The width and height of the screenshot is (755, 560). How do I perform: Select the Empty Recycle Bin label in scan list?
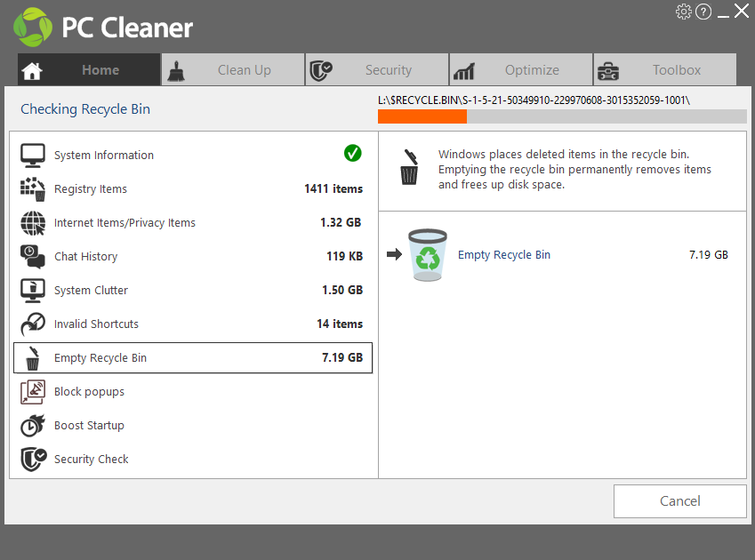pos(100,358)
